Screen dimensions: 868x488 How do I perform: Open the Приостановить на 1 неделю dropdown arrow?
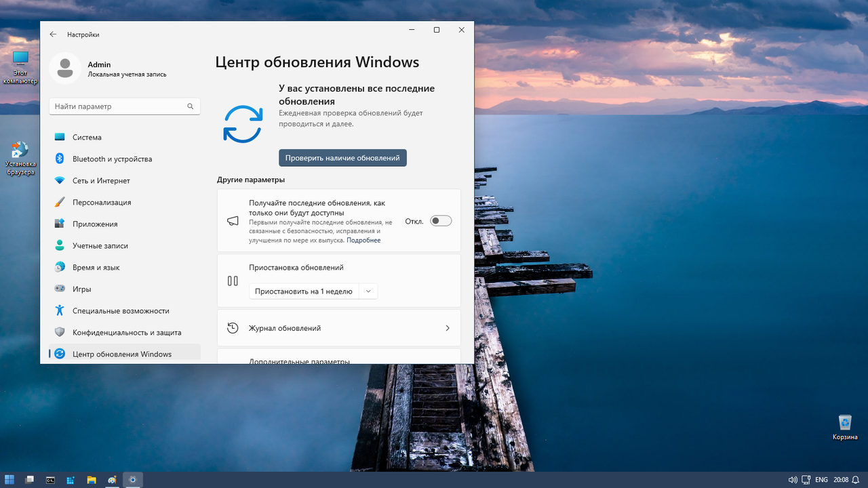pyautogui.click(x=368, y=291)
